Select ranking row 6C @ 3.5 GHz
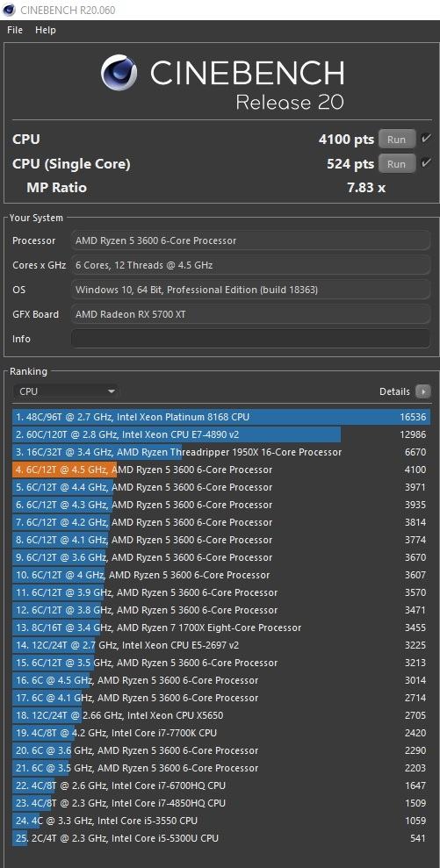 pos(221,768)
